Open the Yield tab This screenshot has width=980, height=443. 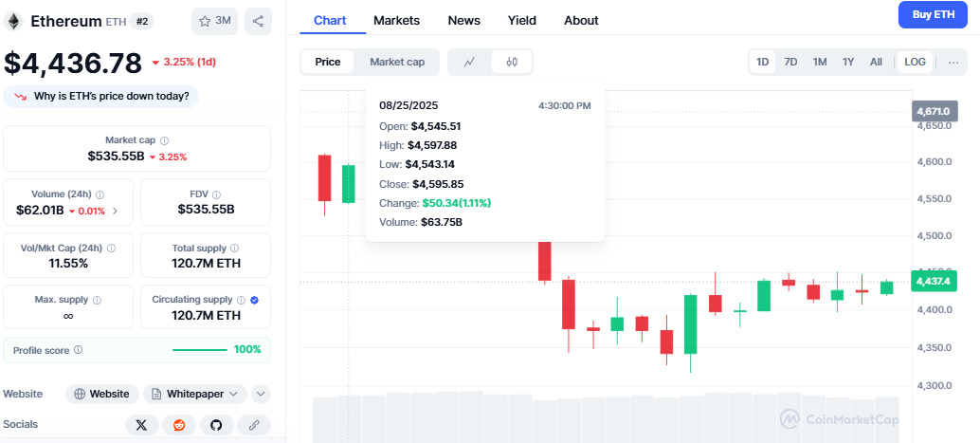pyautogui.click(x=522, y=21)
